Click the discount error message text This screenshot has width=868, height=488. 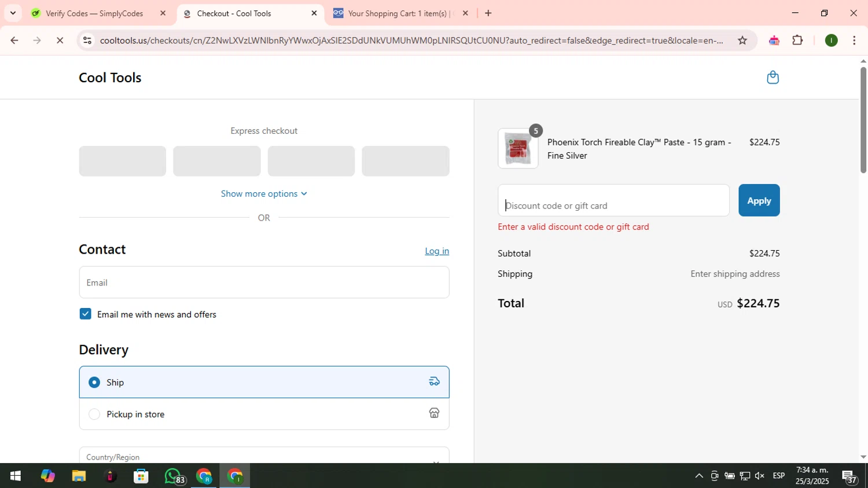click(573, 227)
